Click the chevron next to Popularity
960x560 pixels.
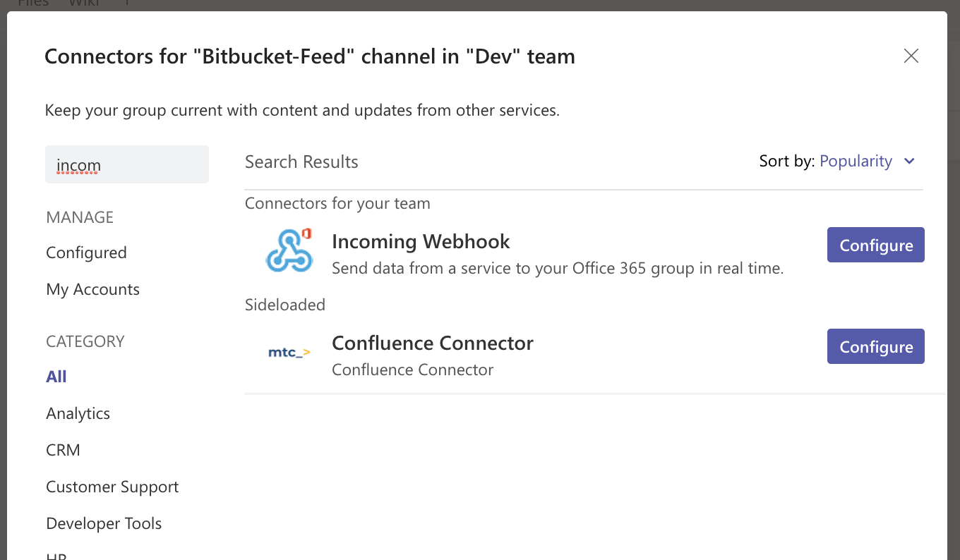[x=909, y=161]
